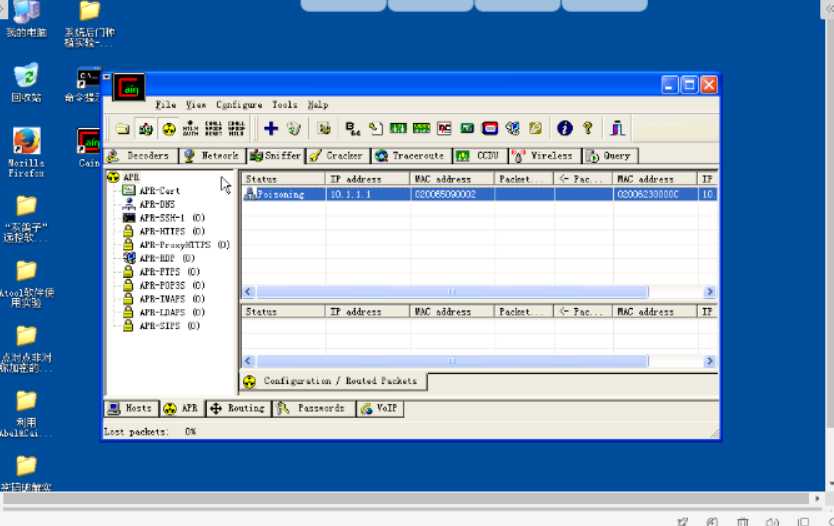Click the yellow Help question mark icon
This screenshot has height=526, width=834.
click(588, 128)
